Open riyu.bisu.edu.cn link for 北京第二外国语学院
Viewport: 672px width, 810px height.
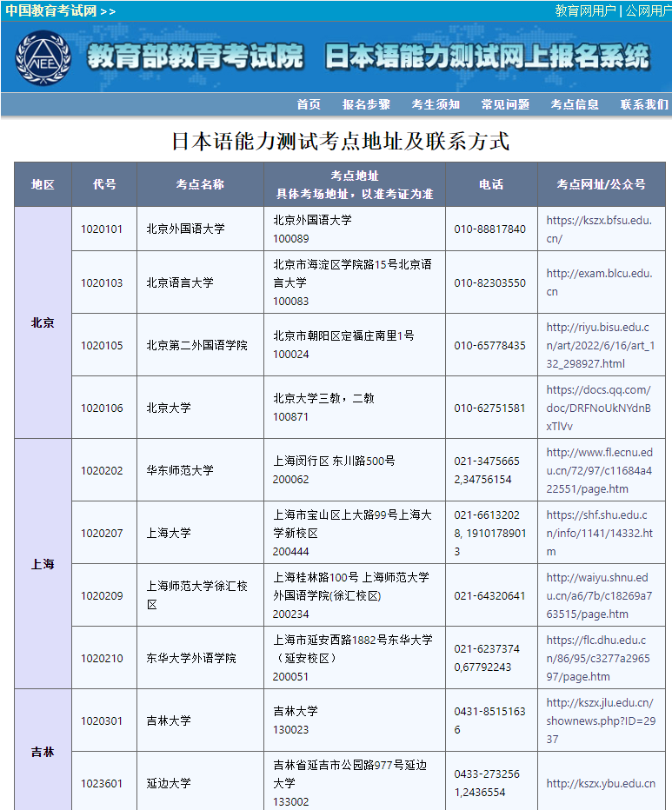pyautogui.click(x=601, y=345)
